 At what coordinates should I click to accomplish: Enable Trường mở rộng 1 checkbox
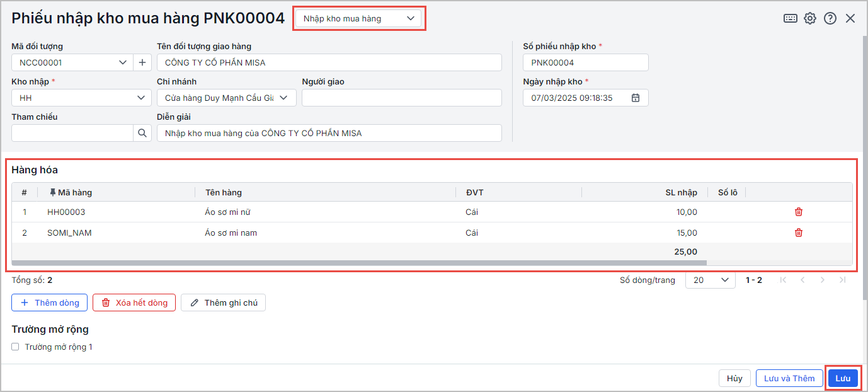point(16,347)
